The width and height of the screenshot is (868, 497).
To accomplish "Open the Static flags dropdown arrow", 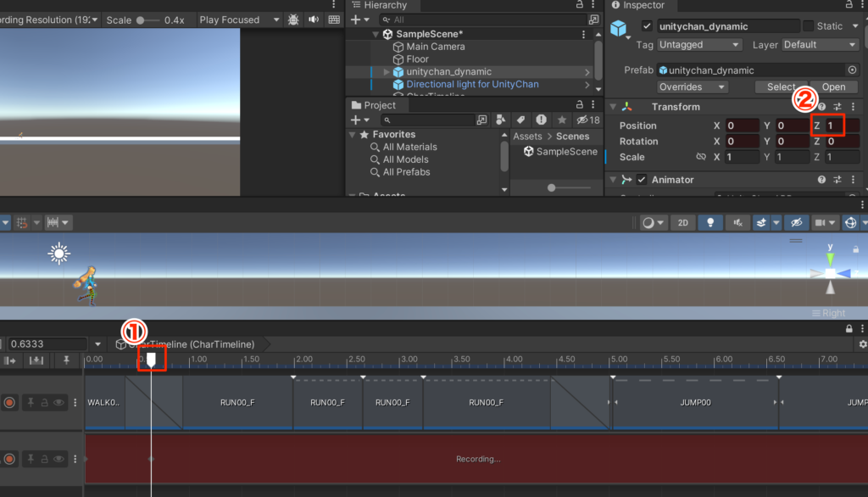I will tap(855, 26).
